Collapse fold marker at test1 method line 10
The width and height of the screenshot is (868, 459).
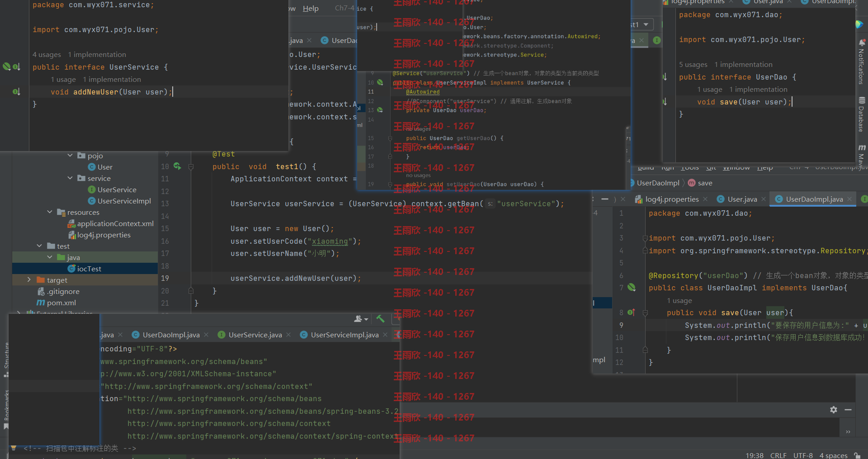191,167
